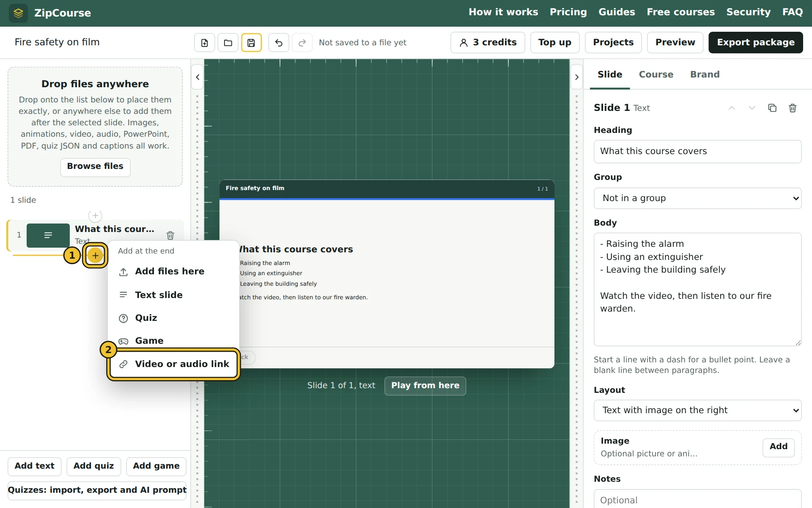Delete the slide in the list via trash icon
The width and height of the screenshot is (812, 508).
click(170, 235)
